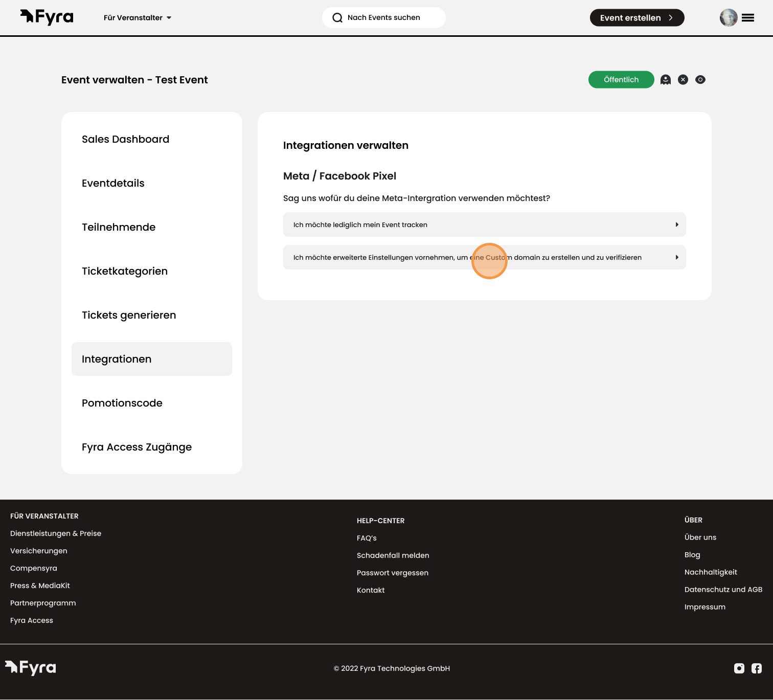The image size is (773, 700).
Task: Click chevron inside Event erstellen button
Action: 671,18
